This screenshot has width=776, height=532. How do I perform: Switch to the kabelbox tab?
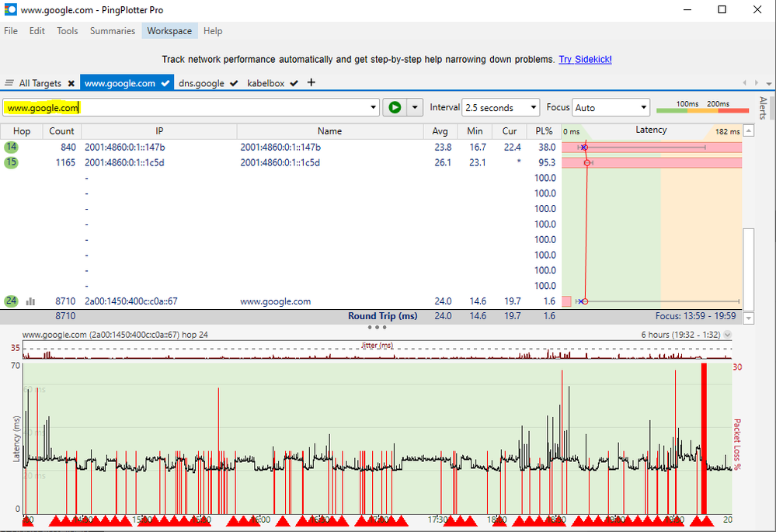tap(266, 83)
